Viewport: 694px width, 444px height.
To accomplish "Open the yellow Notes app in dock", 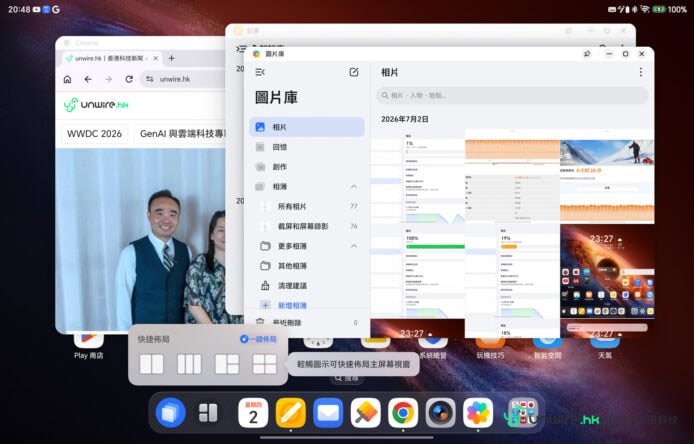I will click(291, 413).
